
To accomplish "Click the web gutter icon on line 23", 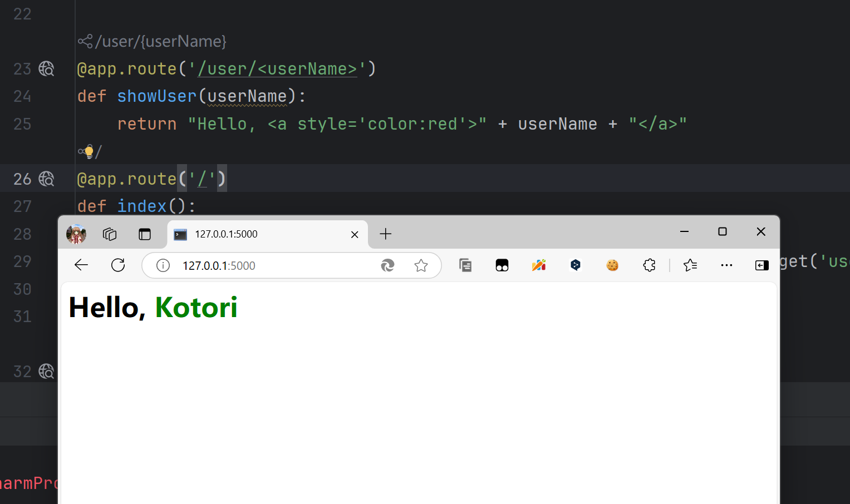I will pyautogui.click(x=46, y=69).
